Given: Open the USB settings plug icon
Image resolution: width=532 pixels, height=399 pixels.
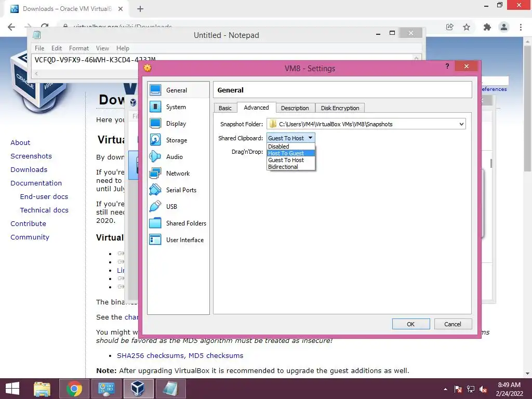Looking at the screenshot, I should pyautogui.click(x=155, y=207).
